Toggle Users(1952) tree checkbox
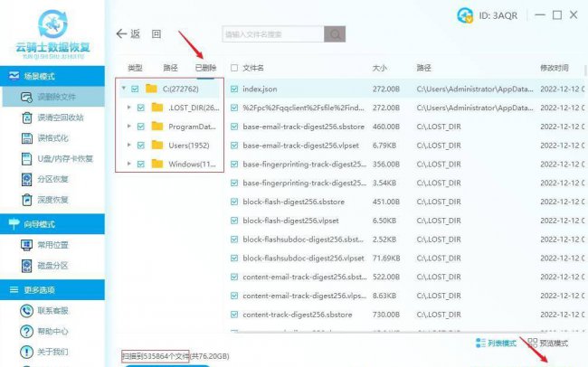 pos(141,145)
